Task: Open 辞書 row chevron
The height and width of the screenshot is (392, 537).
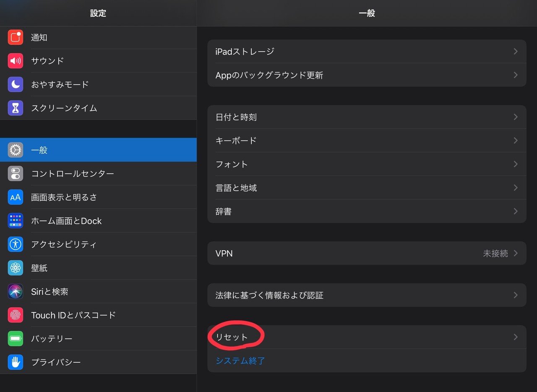Action: pyautogui.click(x=516, y=211)
